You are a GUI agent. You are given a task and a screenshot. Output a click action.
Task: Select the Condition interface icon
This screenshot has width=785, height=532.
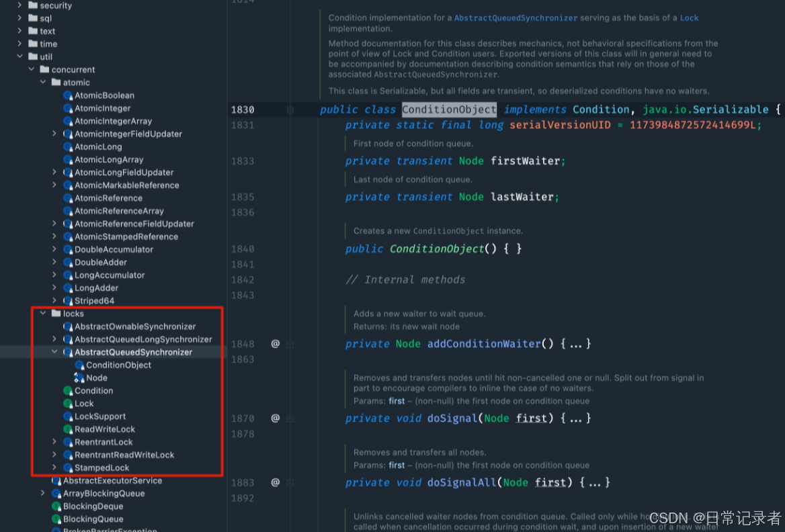(x=67, y=390)
